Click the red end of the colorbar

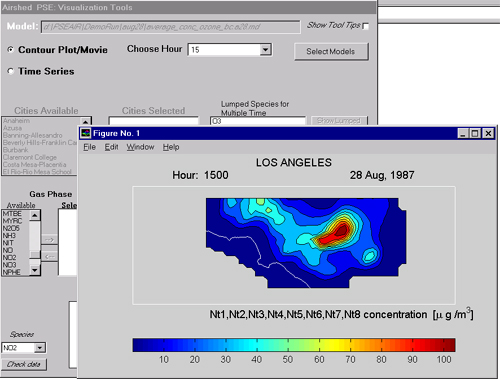coord(450,345)
